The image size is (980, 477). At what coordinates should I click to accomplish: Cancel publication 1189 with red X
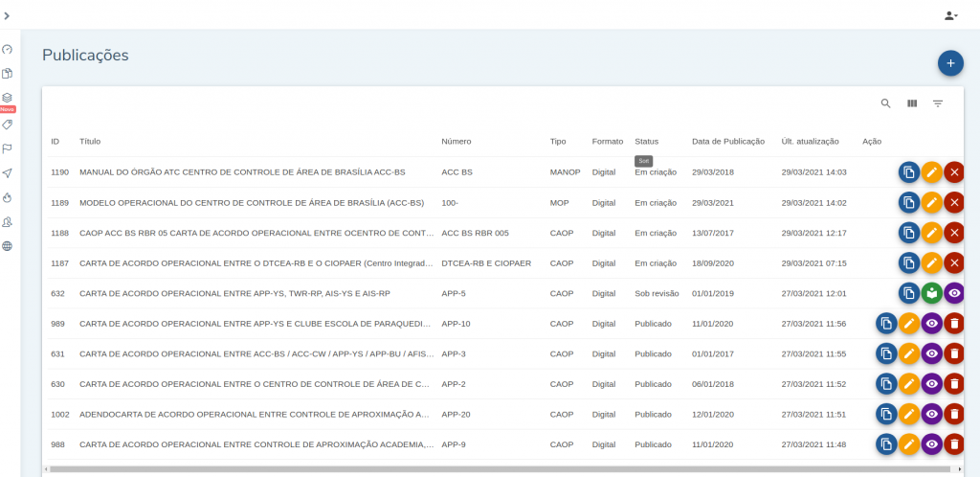coord(954,202)
